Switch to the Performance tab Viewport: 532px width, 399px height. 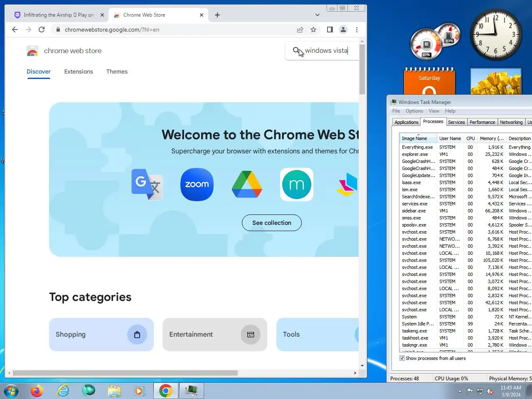coord(482,122)
